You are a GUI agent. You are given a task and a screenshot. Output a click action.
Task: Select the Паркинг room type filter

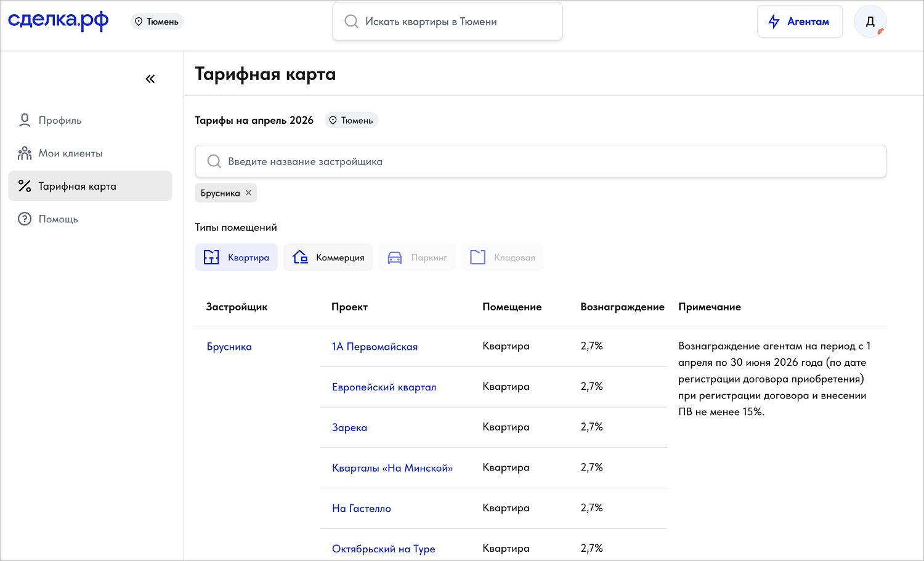417,257
